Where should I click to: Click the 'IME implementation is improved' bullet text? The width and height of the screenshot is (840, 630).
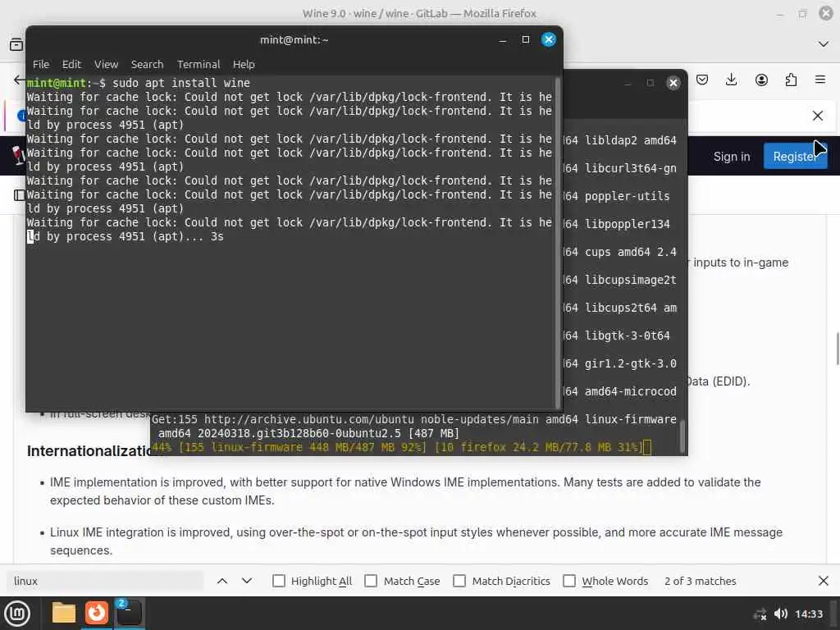point(405,491)
